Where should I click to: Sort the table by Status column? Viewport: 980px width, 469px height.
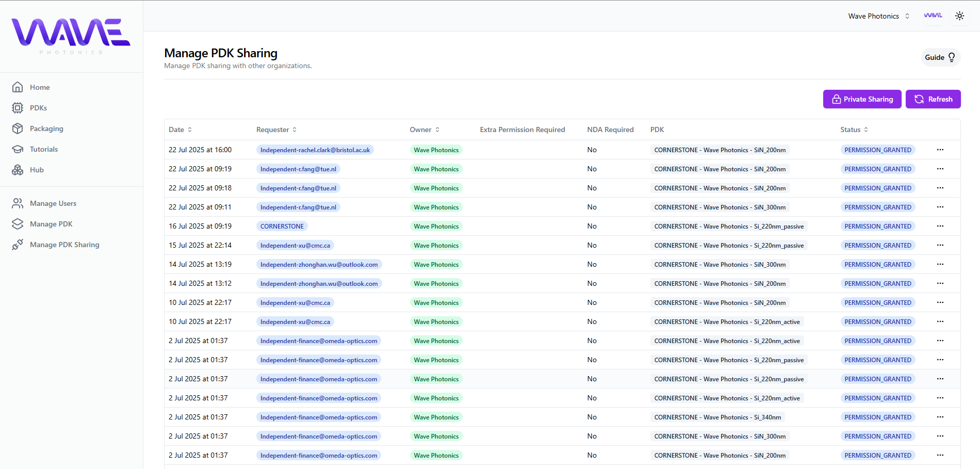pyautogui.click(x=854, y=130)
